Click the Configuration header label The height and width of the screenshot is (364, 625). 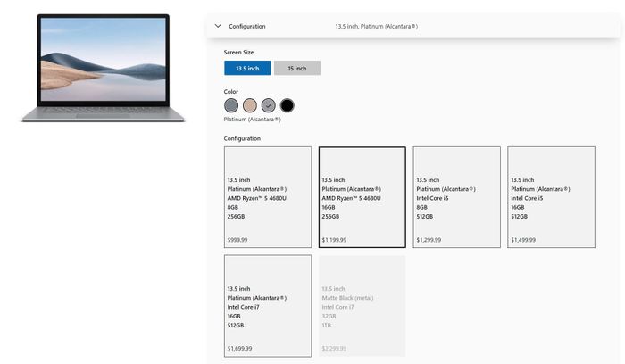coord(247,26)
